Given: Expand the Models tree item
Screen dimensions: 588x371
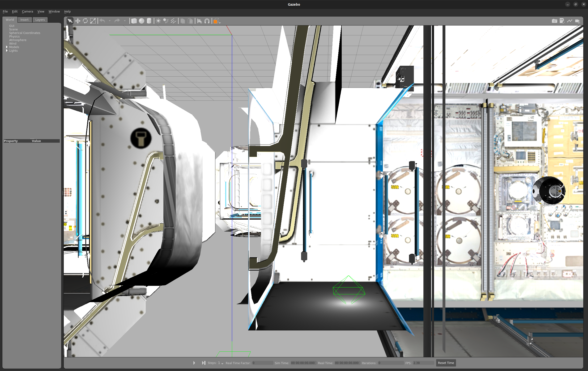Looking at the screenshot, I should point(7,47).
